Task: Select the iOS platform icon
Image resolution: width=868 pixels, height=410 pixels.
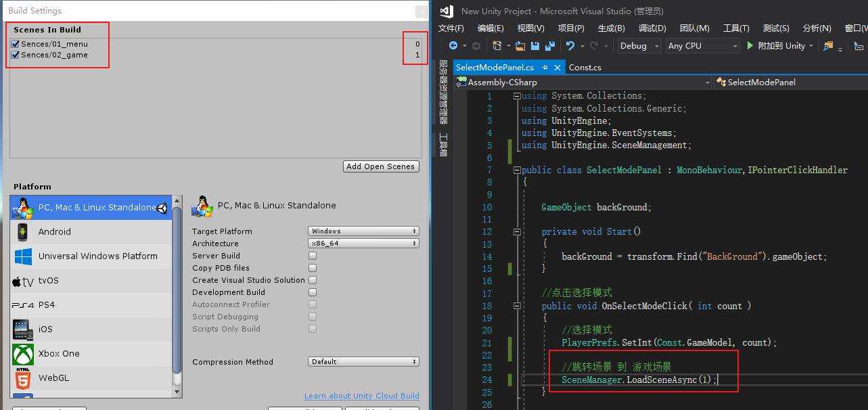Action: pyautogui.click(x=23, y=329)
